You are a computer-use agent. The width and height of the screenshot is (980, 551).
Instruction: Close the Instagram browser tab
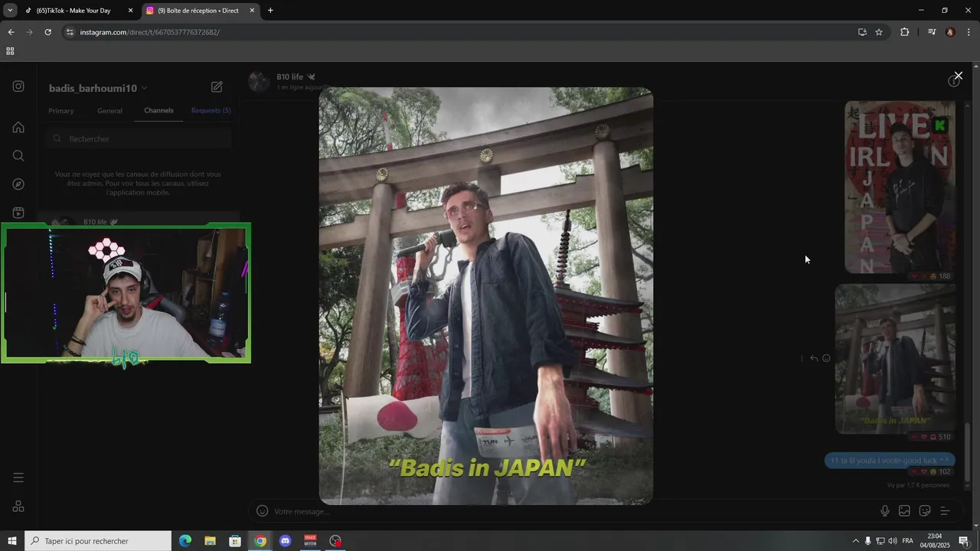click(x=252, y=11)
